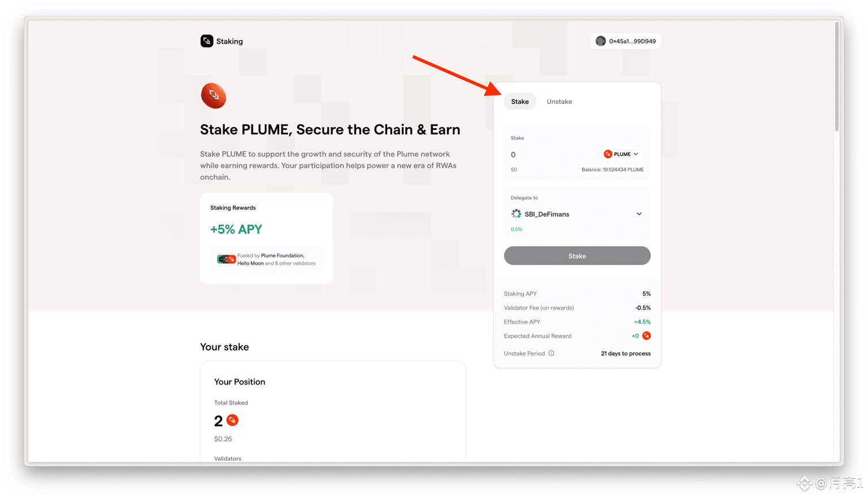
Task: Click the gray Stake submit button
Action: [x=577, y=256]
